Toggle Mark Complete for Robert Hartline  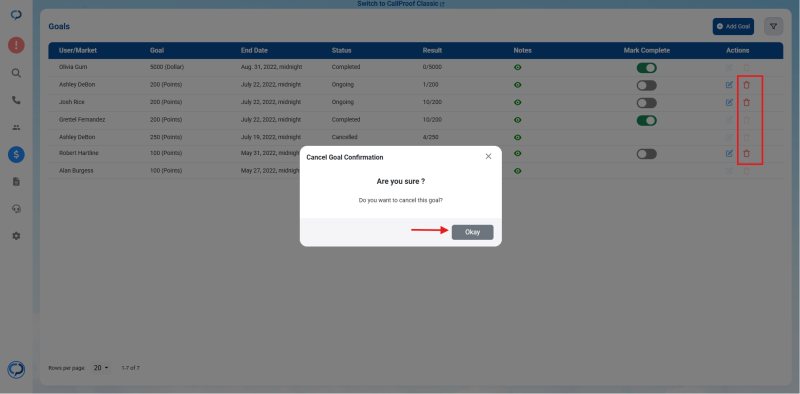[x=646, y=154]
